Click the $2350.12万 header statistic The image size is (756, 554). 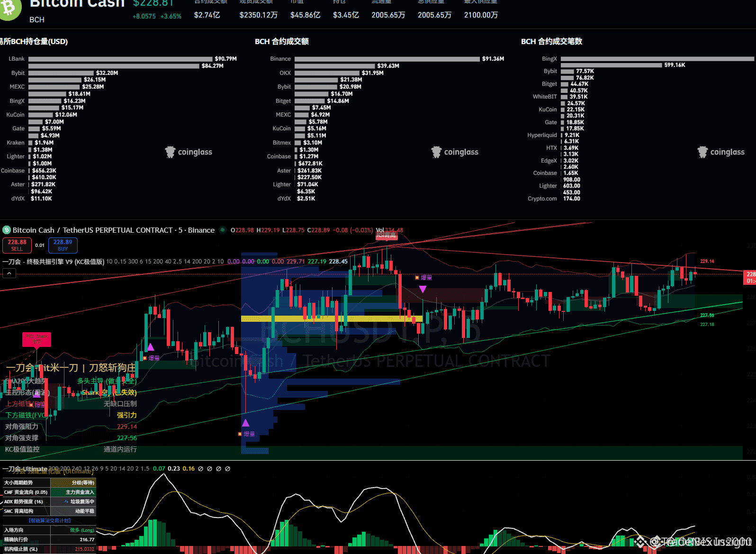pos(259,15)
